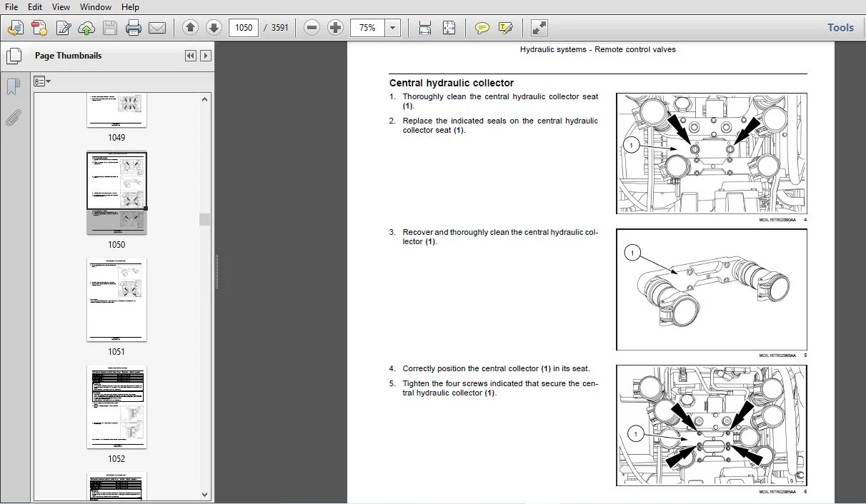Open the File menu
Image resolution: width=866 pixels, height=504 pixels.
click(11, 7)
